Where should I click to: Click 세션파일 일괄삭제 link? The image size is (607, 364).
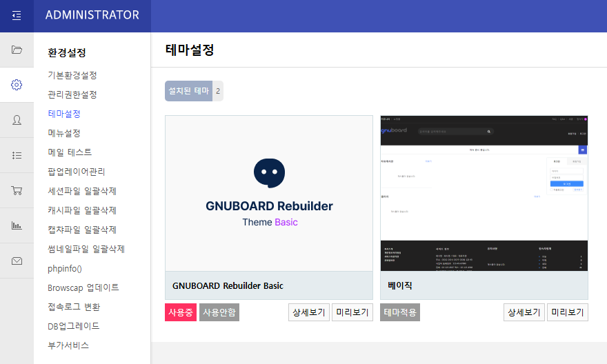coord(82,191)
